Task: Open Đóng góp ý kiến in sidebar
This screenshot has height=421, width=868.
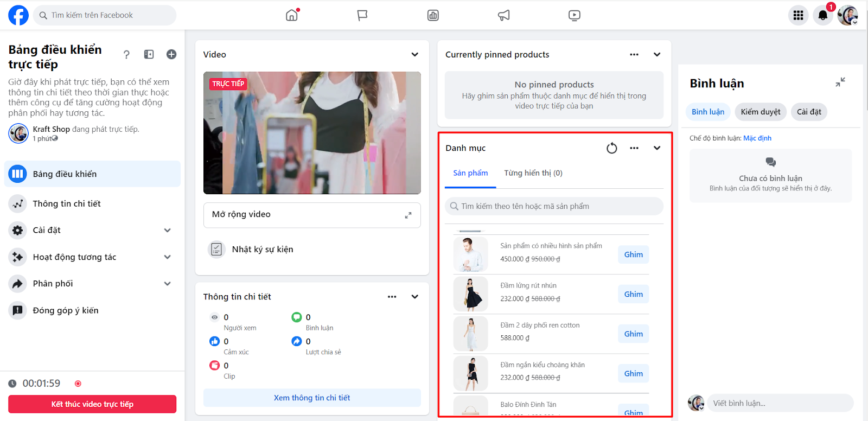Action: (x=92, y=310)
